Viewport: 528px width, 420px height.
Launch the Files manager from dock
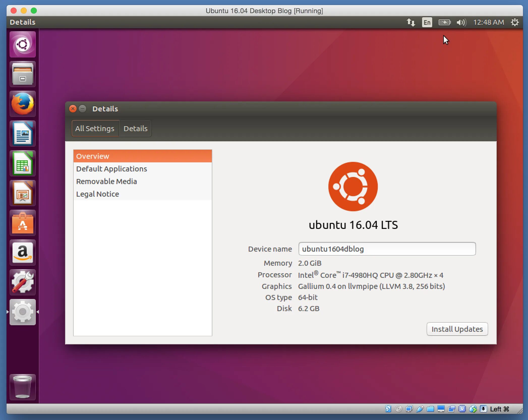(x=23, y=74)
